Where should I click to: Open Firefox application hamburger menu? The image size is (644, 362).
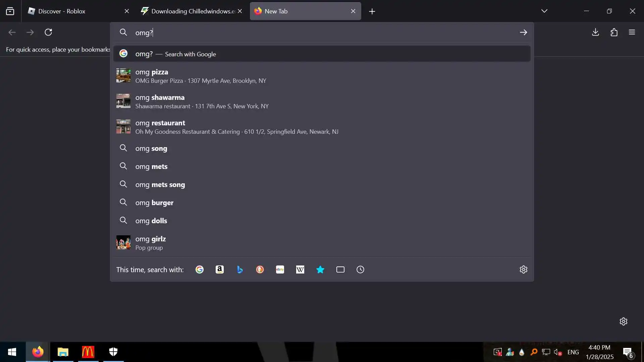[x=632, y=32]
